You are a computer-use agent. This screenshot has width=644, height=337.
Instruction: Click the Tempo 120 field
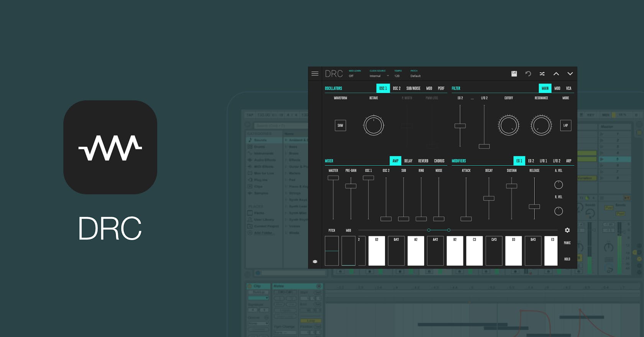[x=397, y=76]
